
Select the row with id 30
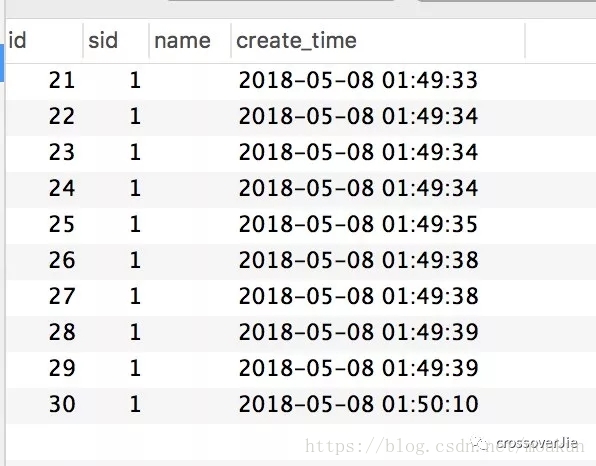coord(301,404)
